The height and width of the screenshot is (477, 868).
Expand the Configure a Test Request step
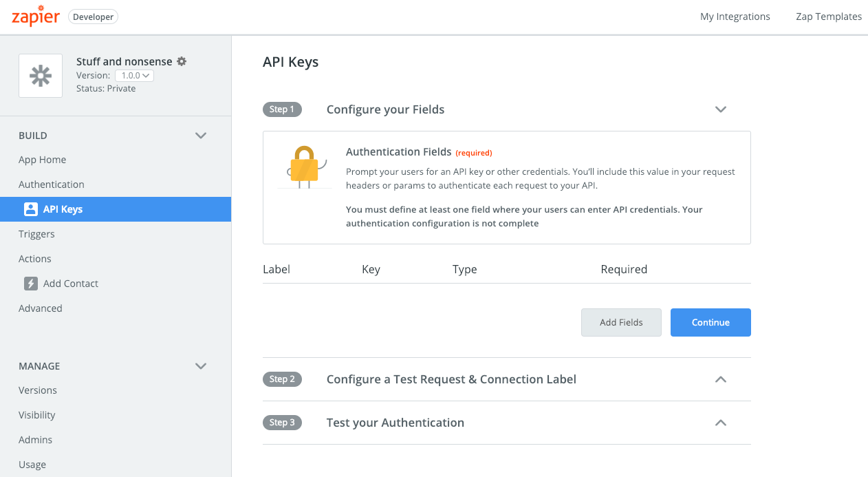tap(720, 379)
